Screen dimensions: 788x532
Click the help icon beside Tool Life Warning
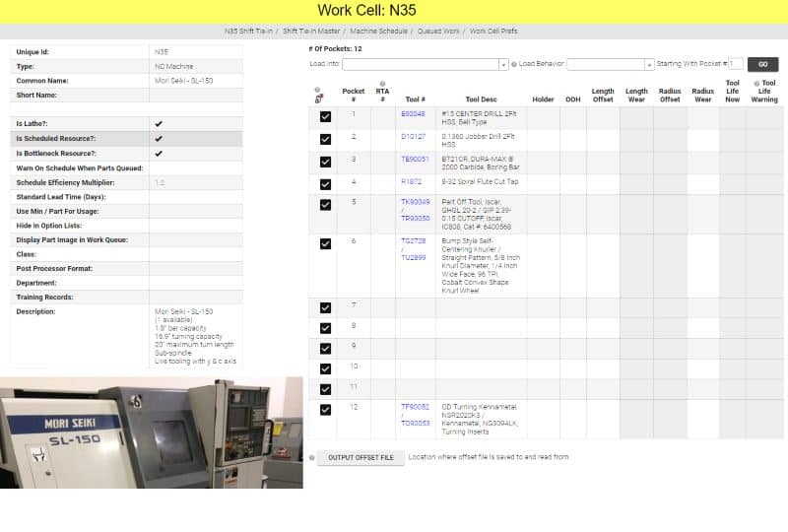pyautogui.click(x=756, y=84)
